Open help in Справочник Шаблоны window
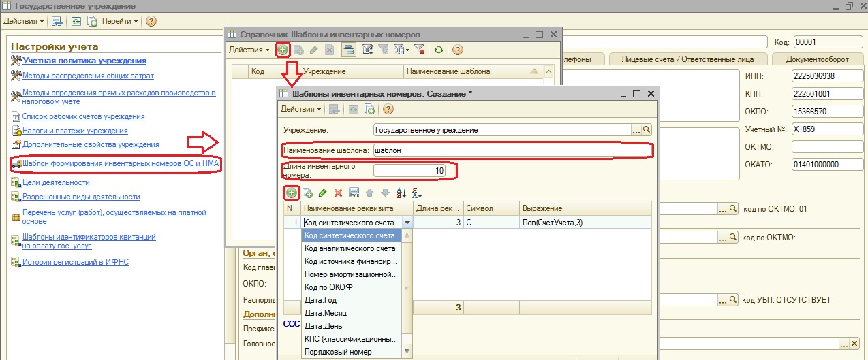 pyautogui.click(x=458, y=50)
